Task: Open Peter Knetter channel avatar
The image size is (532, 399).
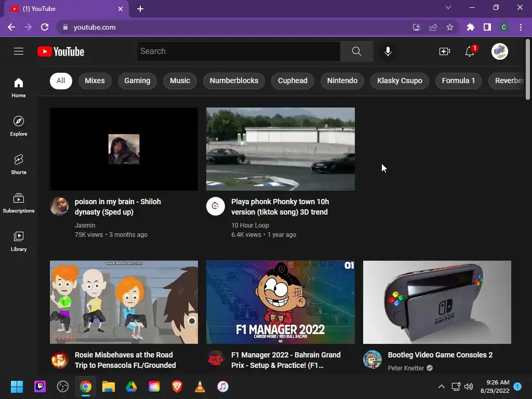Action: 372,360
